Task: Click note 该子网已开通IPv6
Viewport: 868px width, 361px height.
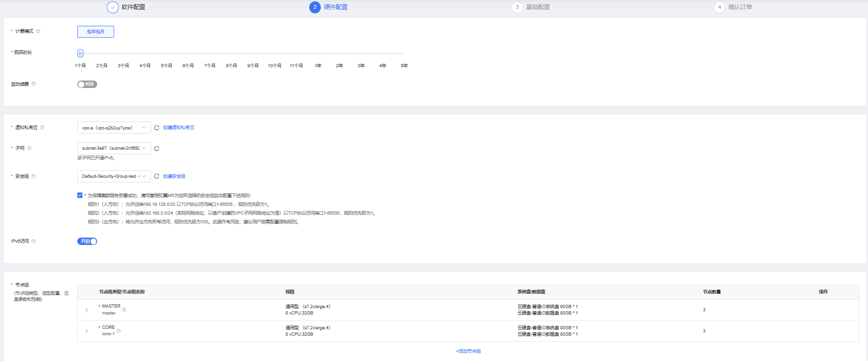Action: pos(96,158)
